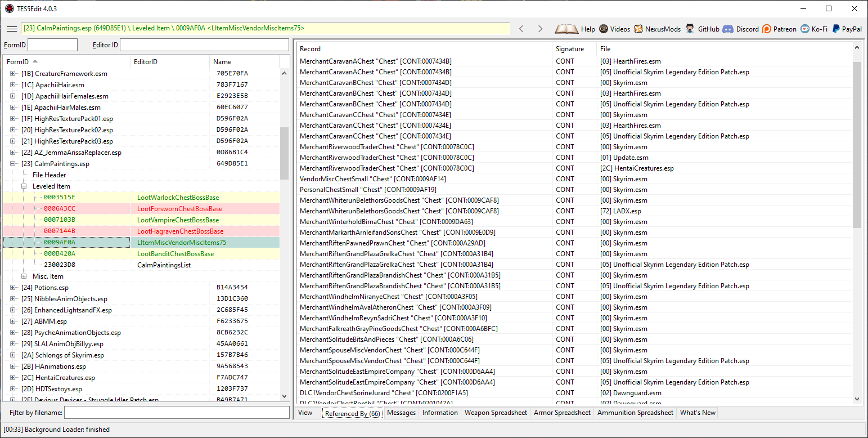Focus the FormID search field
This screenshot has width=868, height=438.
point(52,44)
